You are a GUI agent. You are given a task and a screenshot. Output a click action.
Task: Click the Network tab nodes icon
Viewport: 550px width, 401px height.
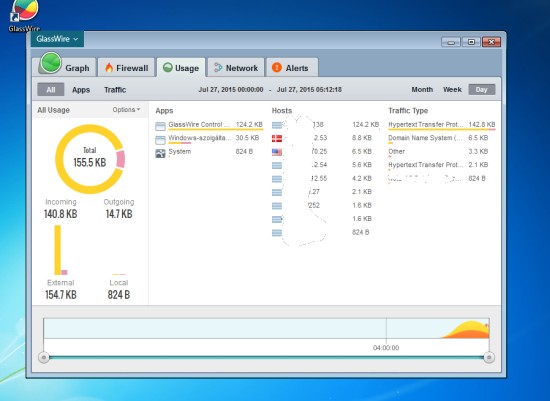tap(218, 68)
